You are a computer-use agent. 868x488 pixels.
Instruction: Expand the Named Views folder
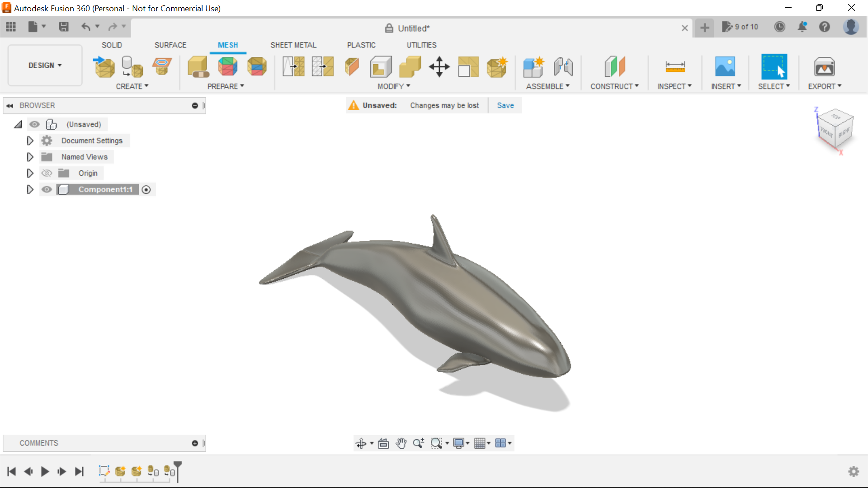pyautogui.click(x=30, y=157)
